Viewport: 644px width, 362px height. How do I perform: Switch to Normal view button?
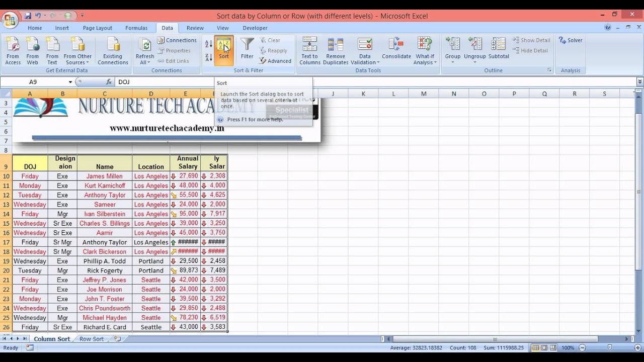click(x=536, y=347)
